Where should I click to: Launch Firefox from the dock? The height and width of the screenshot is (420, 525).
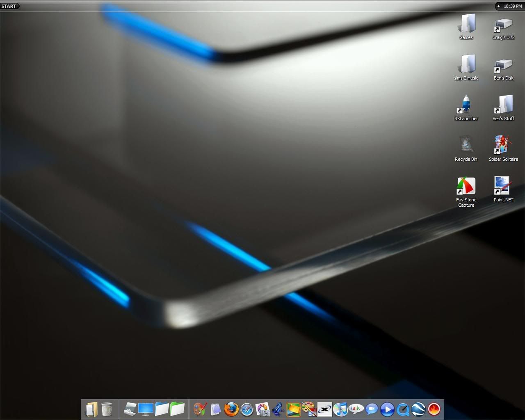231,409
